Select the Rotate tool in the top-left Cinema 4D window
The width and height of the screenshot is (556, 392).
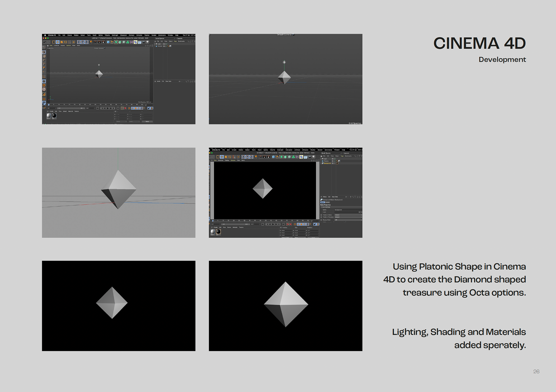pyautogui.click(x=65, y=42)
